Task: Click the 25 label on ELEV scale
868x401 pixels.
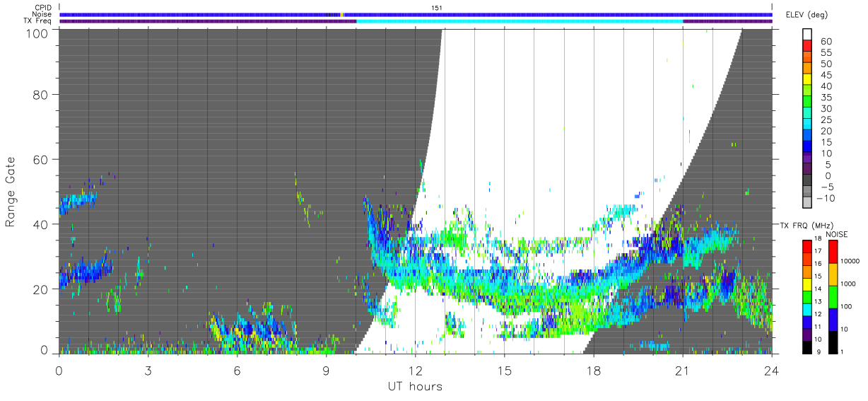Action: 826,120
